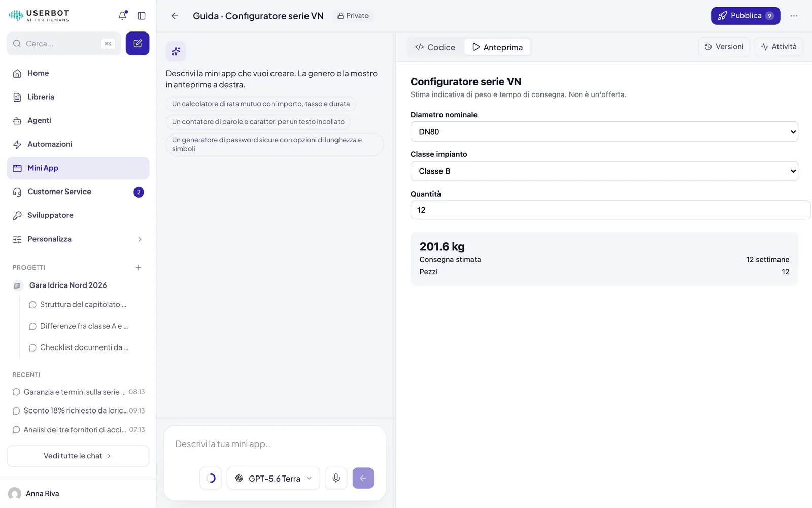The width and height of the screenshot is (812, 508).
Task: Open GPT-5.6 Terra model selector
Action: 274,478
